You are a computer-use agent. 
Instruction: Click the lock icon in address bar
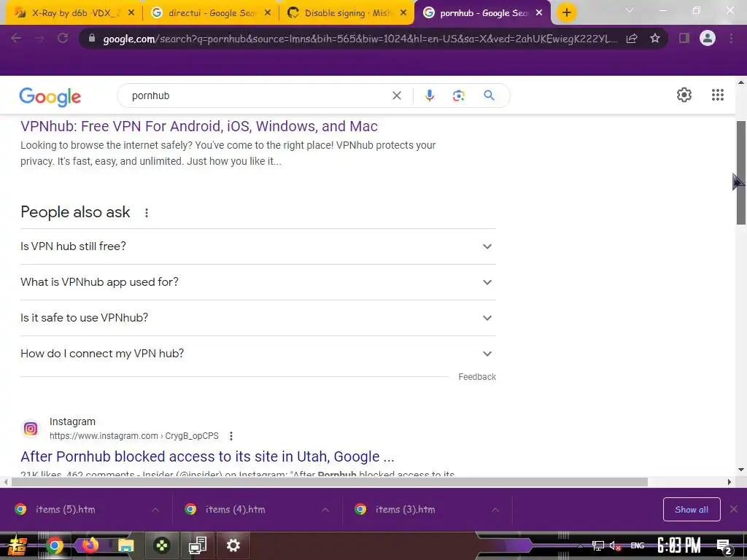pyautogui.click(x=91, y=38)
